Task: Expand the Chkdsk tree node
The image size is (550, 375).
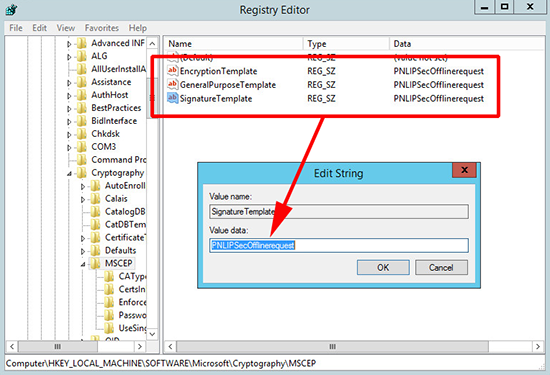Action: [69, 135]
